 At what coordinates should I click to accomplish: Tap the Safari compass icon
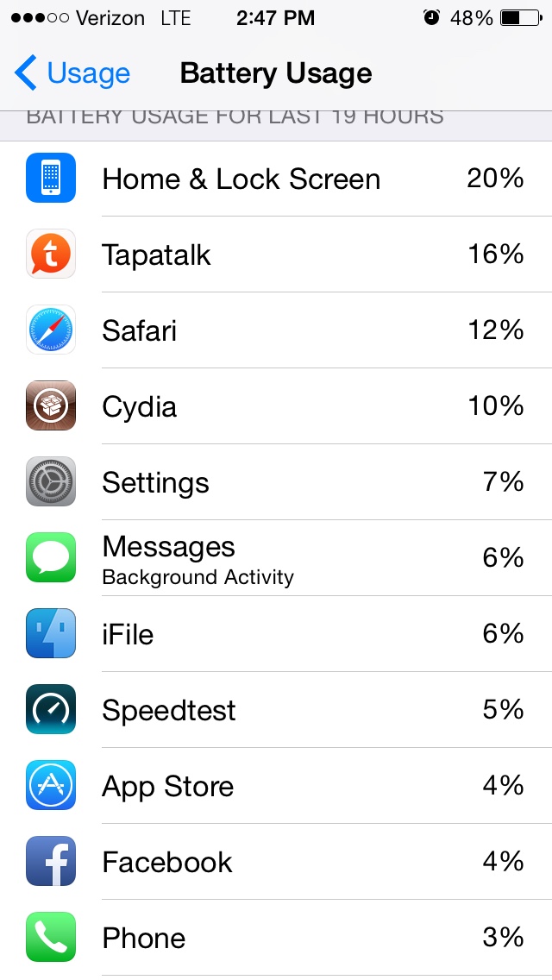pyautogui.click(x=51, y=330)
